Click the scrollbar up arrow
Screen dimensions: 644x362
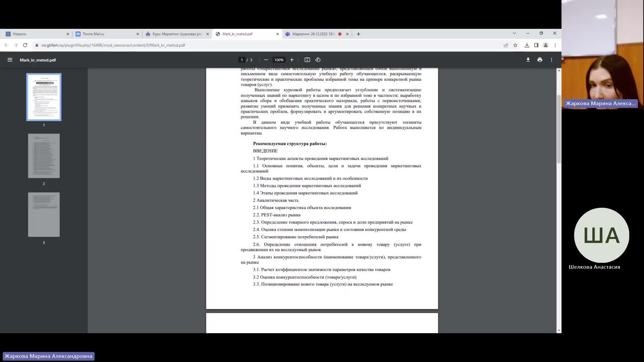coord(559,70)
